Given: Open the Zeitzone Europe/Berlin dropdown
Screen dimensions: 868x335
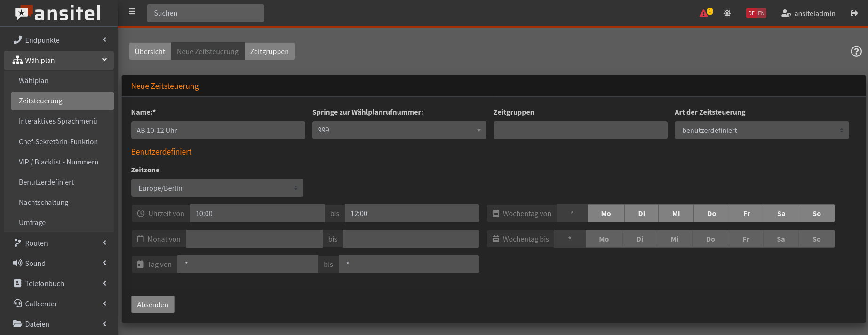Looking at the screenshot, I should click(x=217, y=188).
